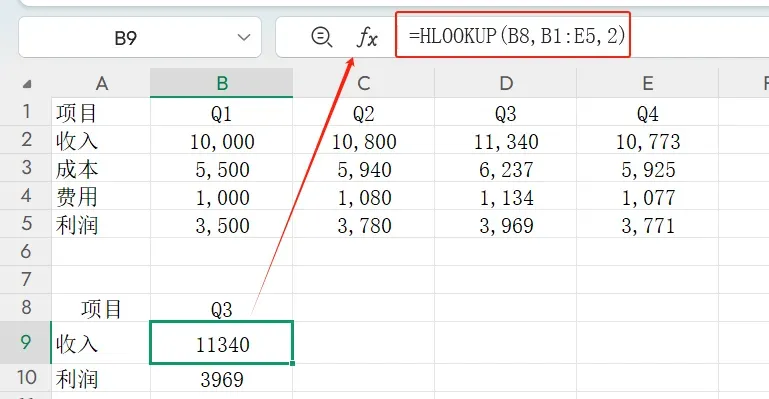769x399 pixels.
Task: Click cell A4 labeled 费用
Action: [101, 196]
